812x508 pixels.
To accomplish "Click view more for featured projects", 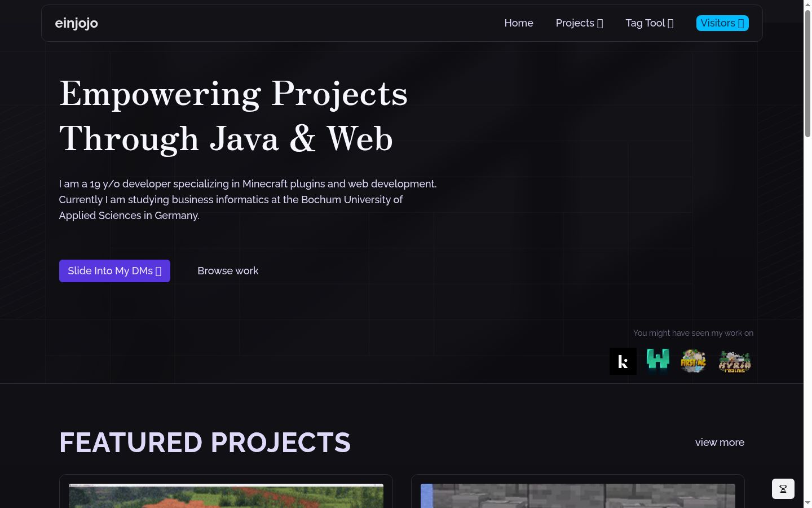I will [x=720, y=443].
